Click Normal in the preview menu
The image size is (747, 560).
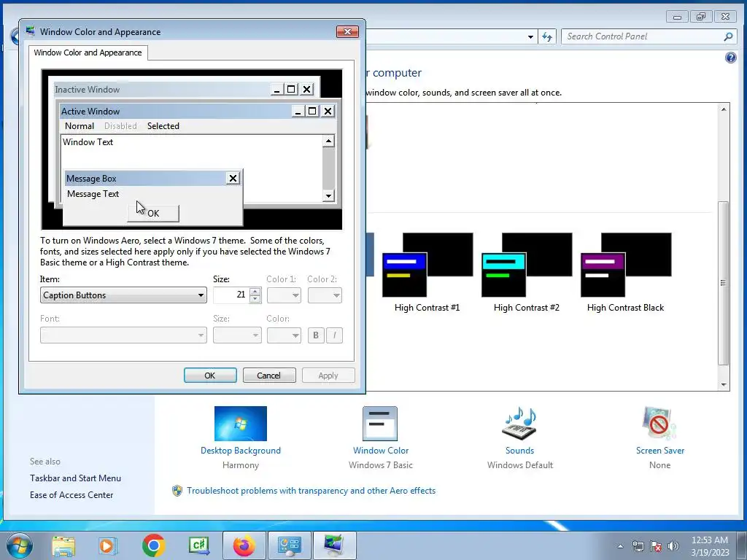79,125
